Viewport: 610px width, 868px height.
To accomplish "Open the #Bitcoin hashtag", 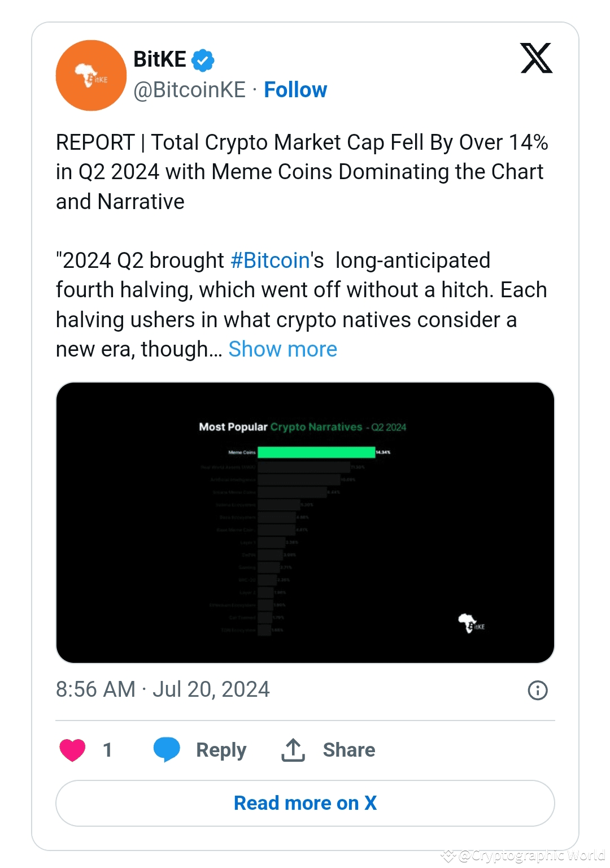I will (269, 260).
